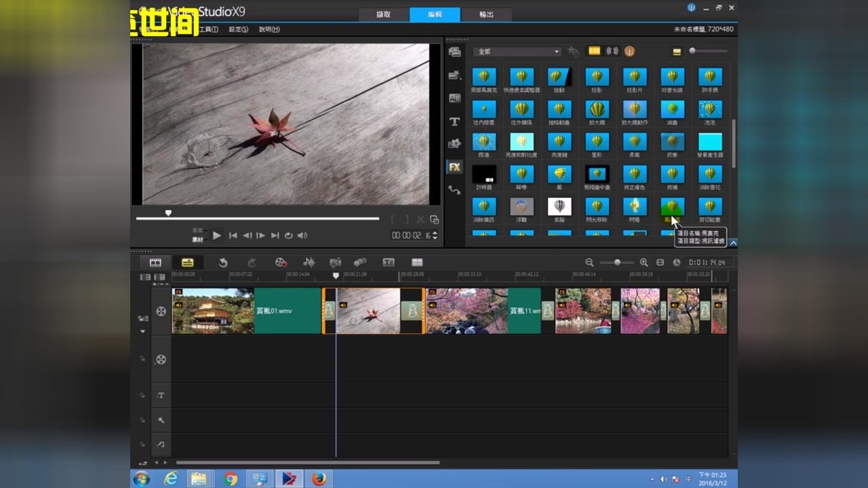Open Chrome from taskbar
868x488 pixels.
231,479
